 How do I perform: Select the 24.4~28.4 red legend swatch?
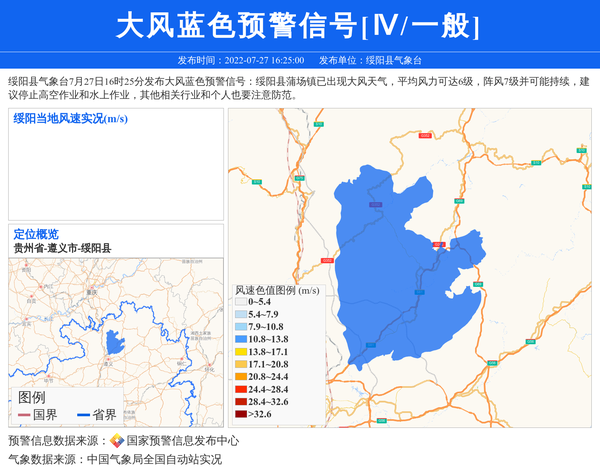pyautogui.click(x=240, y=389)
